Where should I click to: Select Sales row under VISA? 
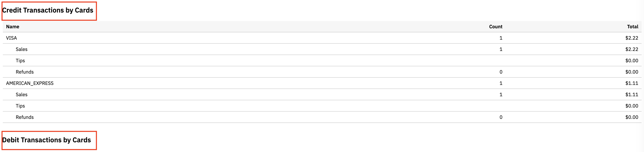click(322, 49)
